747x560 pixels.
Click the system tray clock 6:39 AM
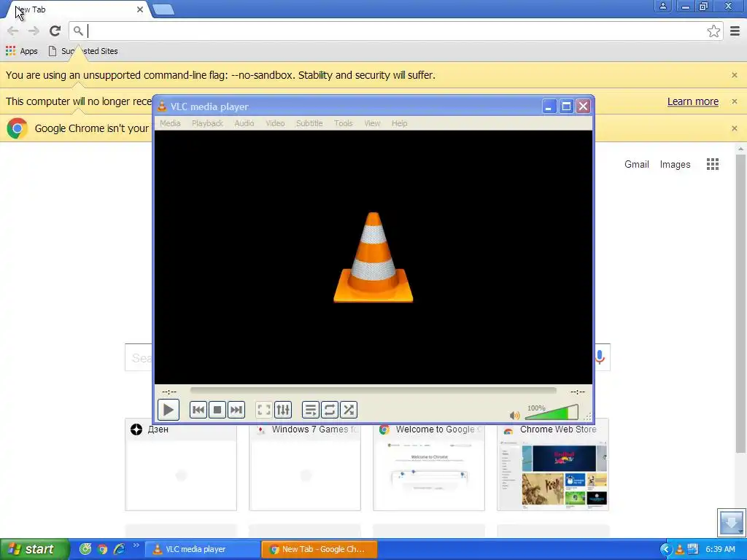click(x=720, y=549)
